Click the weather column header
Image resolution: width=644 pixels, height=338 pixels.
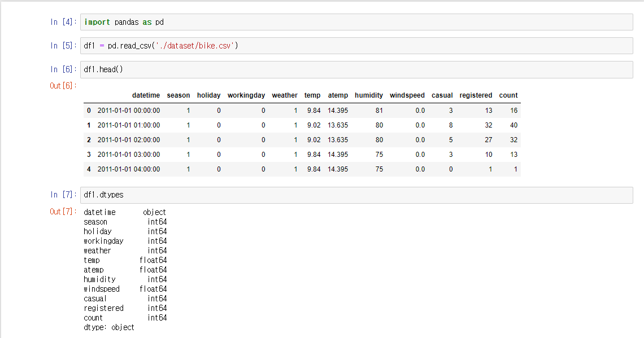285,95
